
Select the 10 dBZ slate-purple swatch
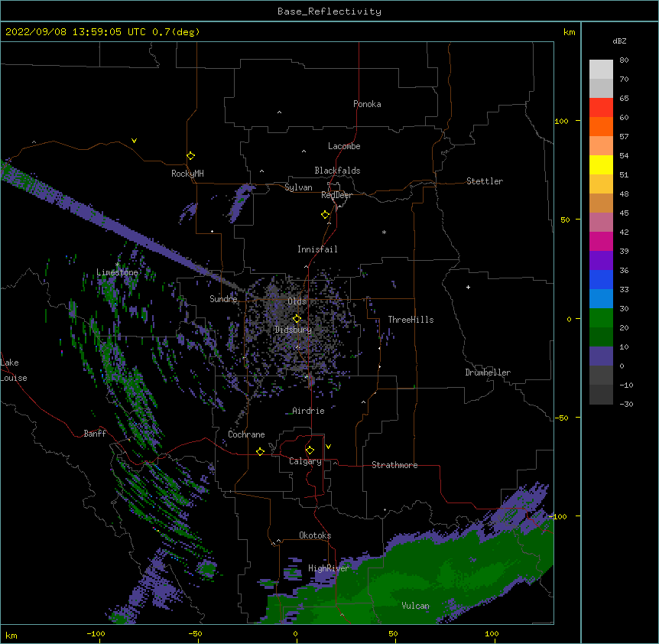[x=601, y=356]
